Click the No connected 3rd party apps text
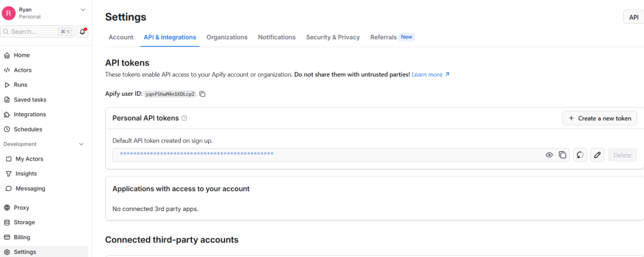Image resolution: width=644 pixels, height=257 pixels. pos(155,209)
